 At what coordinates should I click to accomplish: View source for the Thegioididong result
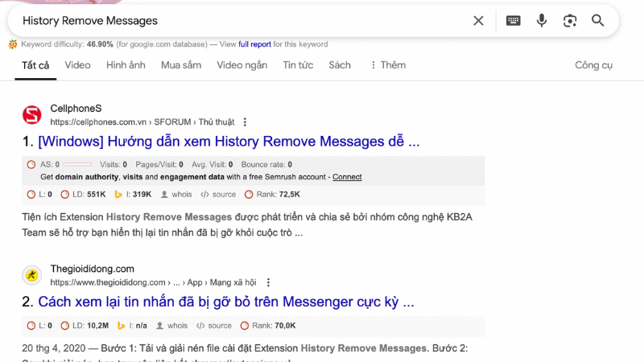tap(214, 326)
